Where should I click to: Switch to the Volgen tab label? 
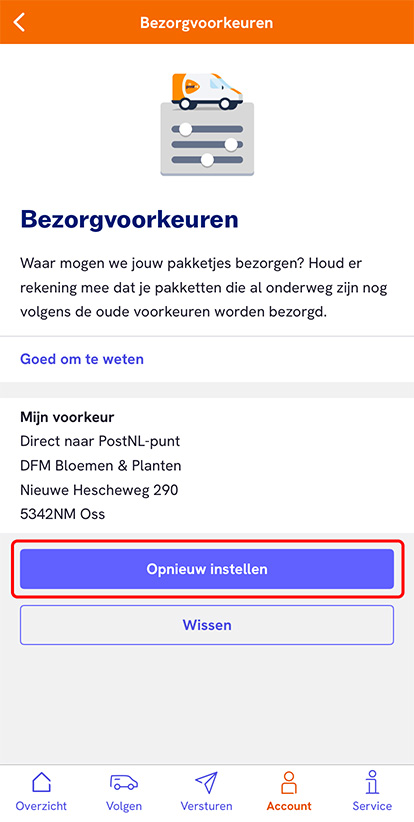(124, 806)
